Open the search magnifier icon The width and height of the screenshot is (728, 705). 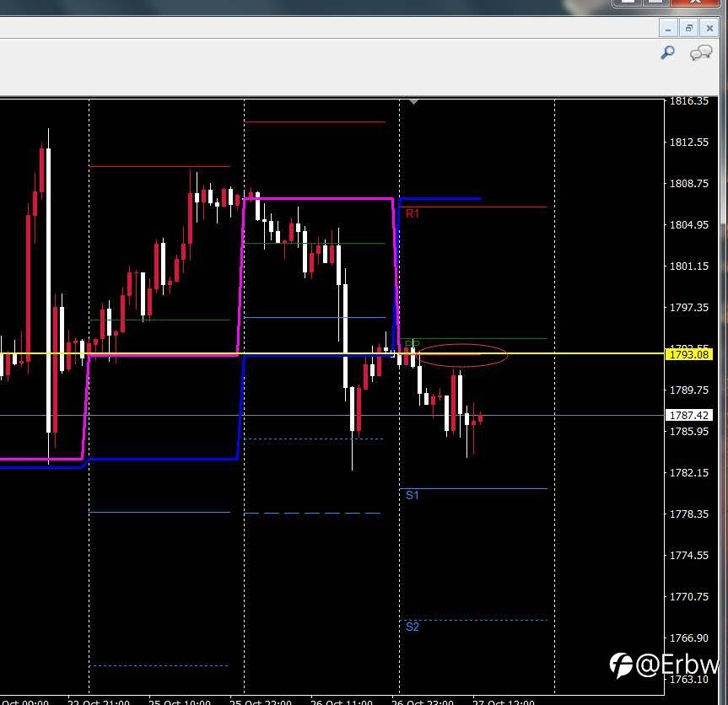(667, 52)
